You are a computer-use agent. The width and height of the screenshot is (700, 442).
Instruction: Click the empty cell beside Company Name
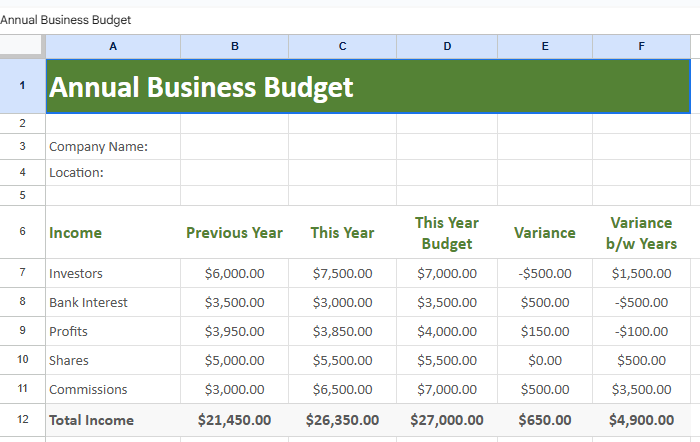click(234, 147)
